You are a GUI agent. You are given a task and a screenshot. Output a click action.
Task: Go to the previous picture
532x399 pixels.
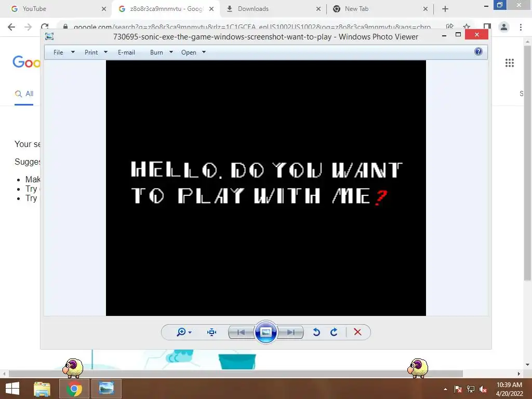coord(241,332)
